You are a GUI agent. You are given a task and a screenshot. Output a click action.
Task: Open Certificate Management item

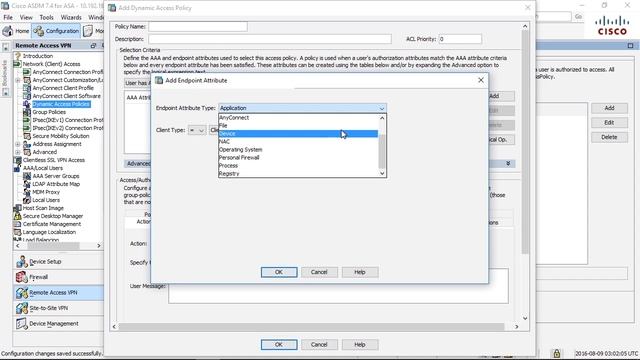(52, 224)
